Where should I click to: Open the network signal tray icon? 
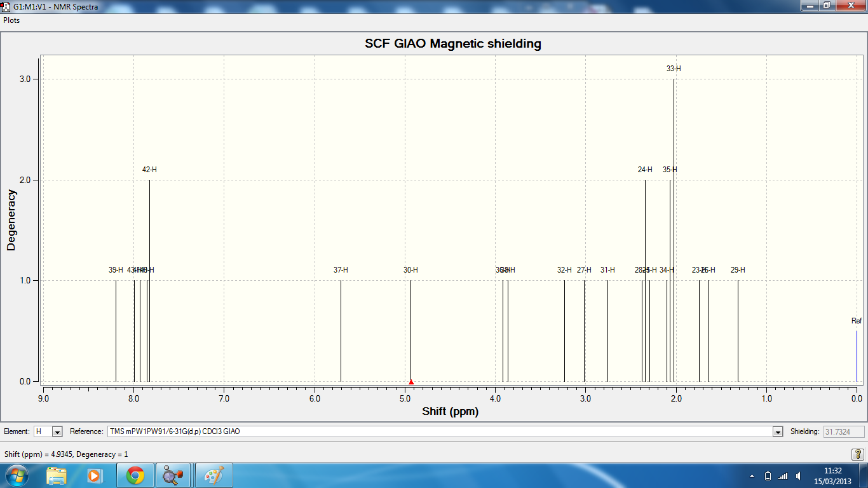783,476
